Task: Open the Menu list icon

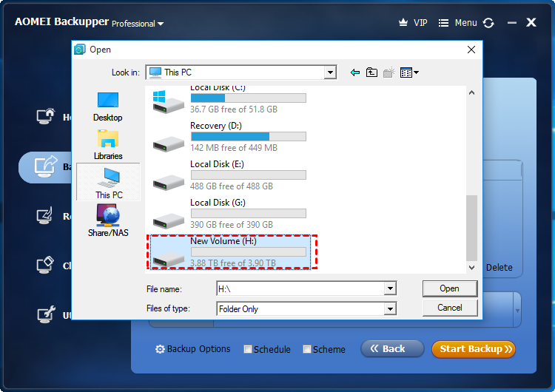Action: (x=443, y=24)
